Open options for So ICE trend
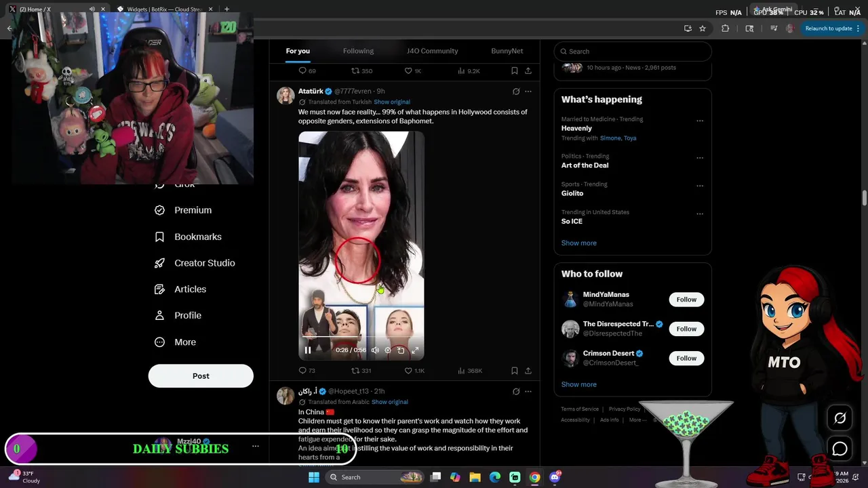 [x=700, y=214]
